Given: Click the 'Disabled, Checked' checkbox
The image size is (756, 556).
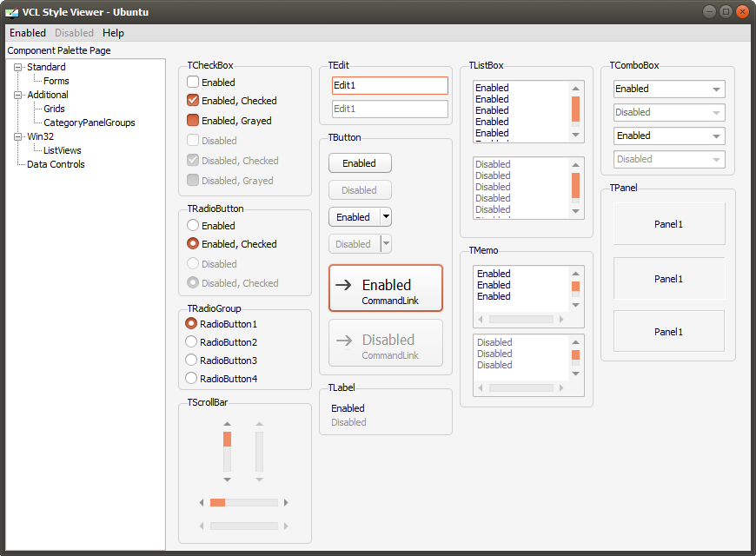Looking at the screenshot, I should 193,160.
